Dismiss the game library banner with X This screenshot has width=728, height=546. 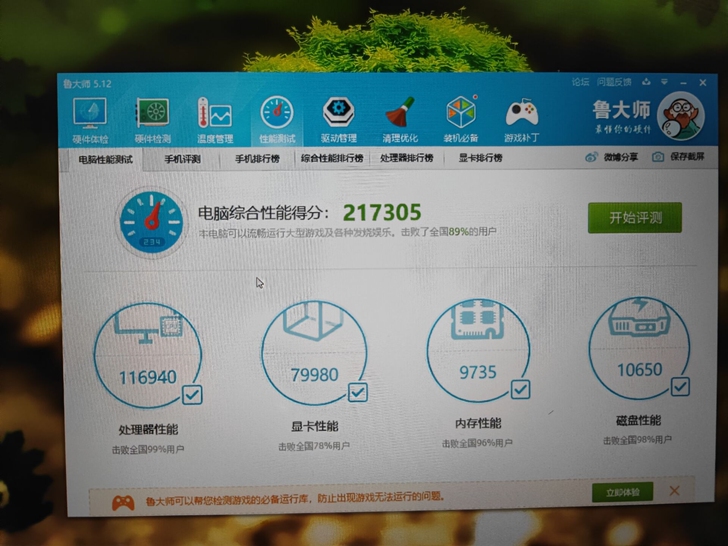(x=675, y=491)
